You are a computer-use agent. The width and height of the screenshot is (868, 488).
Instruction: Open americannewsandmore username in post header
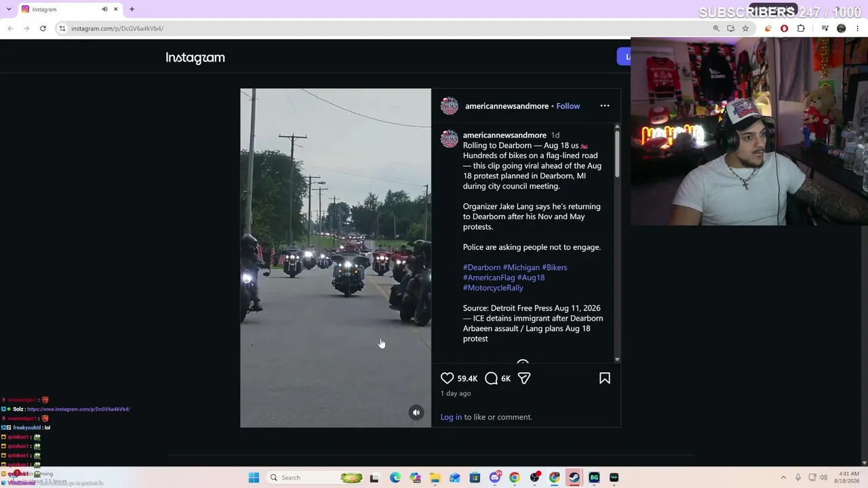(507, 106)
